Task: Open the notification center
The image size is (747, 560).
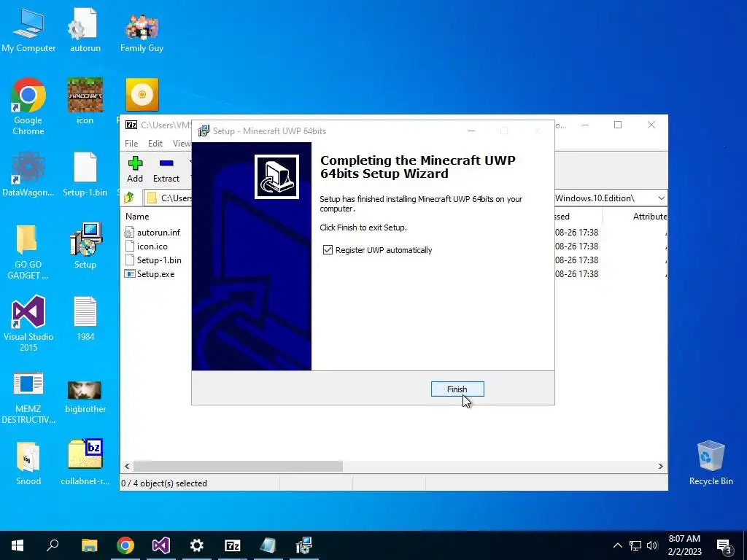Action: [x=724, y=545]
